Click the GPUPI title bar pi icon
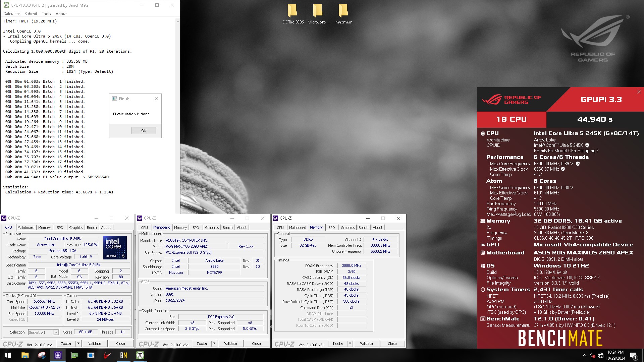 6,5
